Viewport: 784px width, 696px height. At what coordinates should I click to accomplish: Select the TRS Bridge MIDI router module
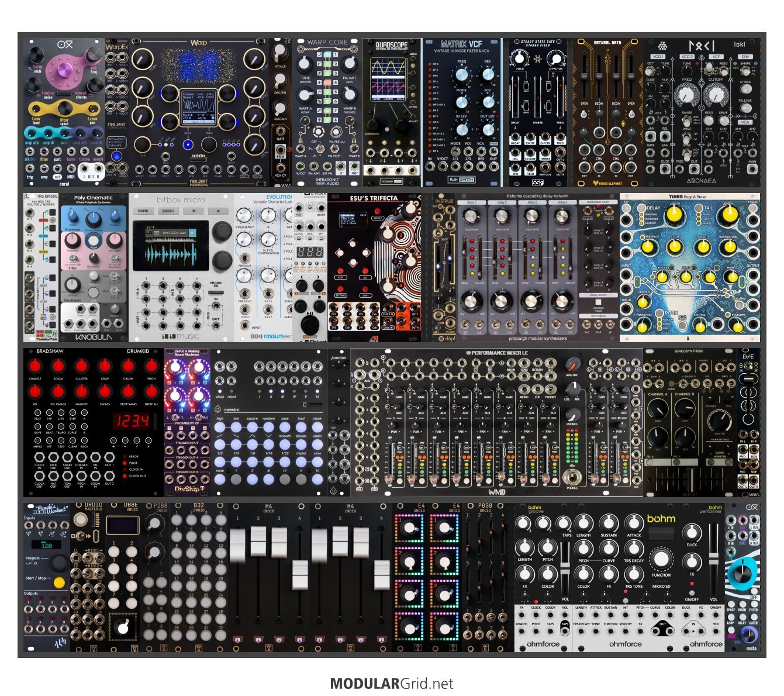pyautogui.click(x=41, y=268)
